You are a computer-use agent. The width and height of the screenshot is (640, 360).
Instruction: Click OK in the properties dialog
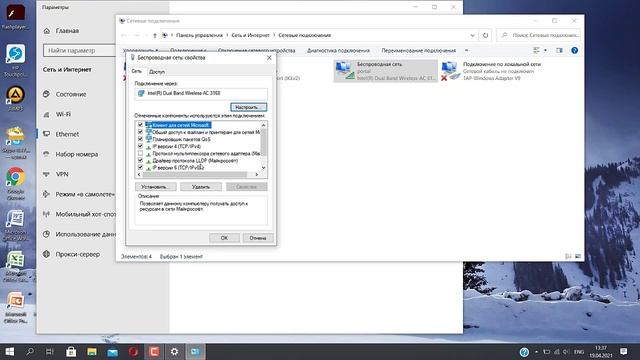[224, 238]
